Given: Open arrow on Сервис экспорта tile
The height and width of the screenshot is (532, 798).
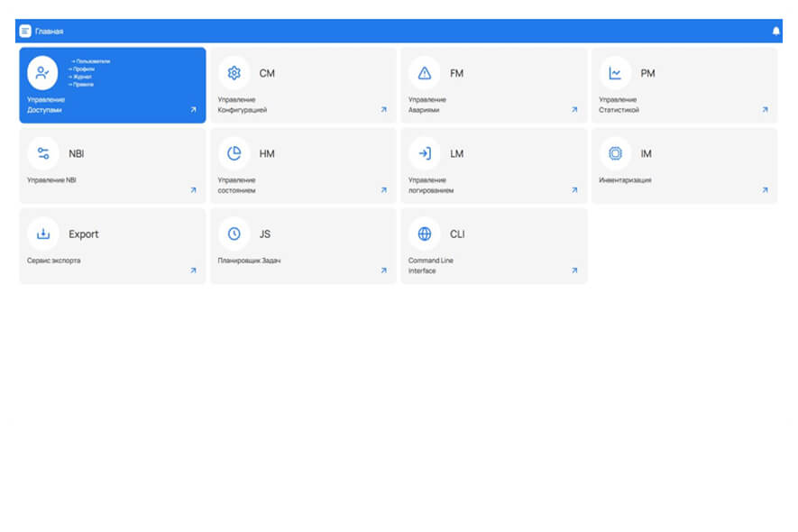Looking at the screenshot, I should coord(193,271).
